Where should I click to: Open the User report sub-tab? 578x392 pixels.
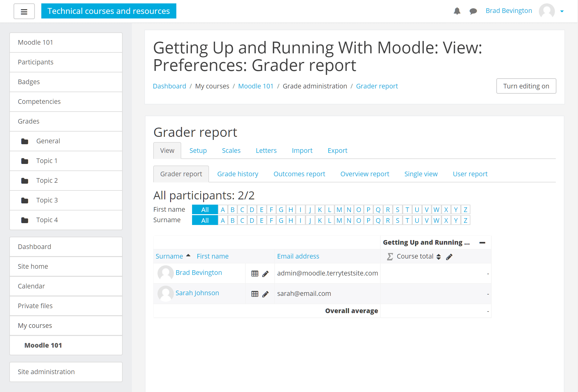point(470,174)
